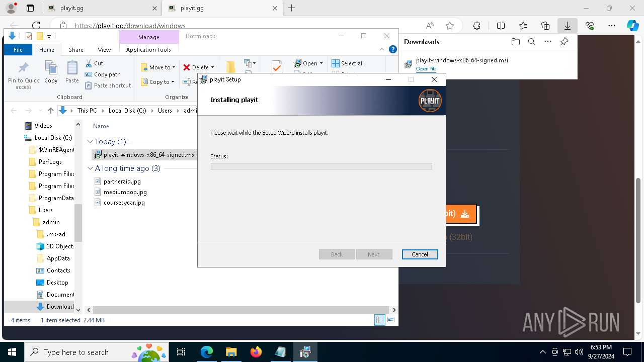Open downloads folder icon in Edge Downloads panel
Screen dimensions: 644x362
(515, 42)
